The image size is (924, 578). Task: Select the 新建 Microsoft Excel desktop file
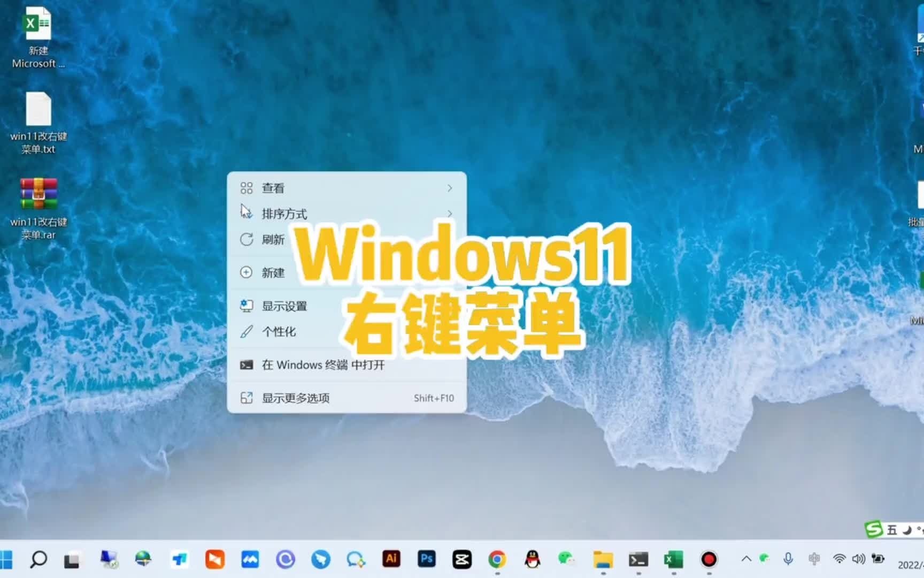38,37
